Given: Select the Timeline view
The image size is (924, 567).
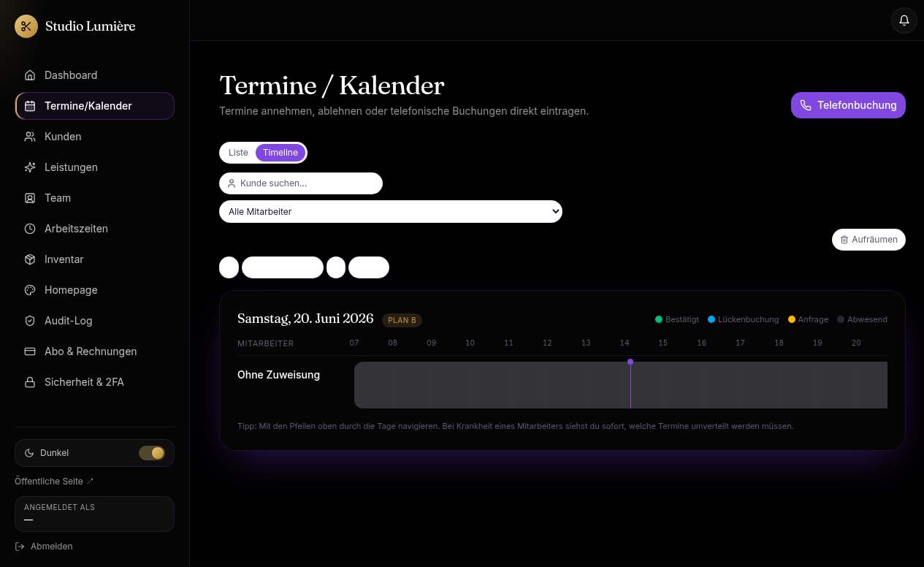Looking at the screenshot, I should tap(280, 153).
